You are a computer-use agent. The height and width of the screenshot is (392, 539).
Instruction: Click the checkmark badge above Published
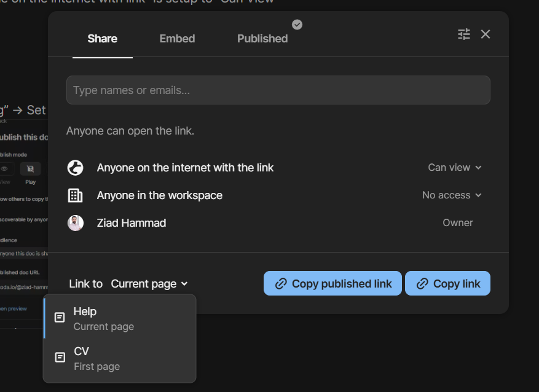(x=297, y=25)
